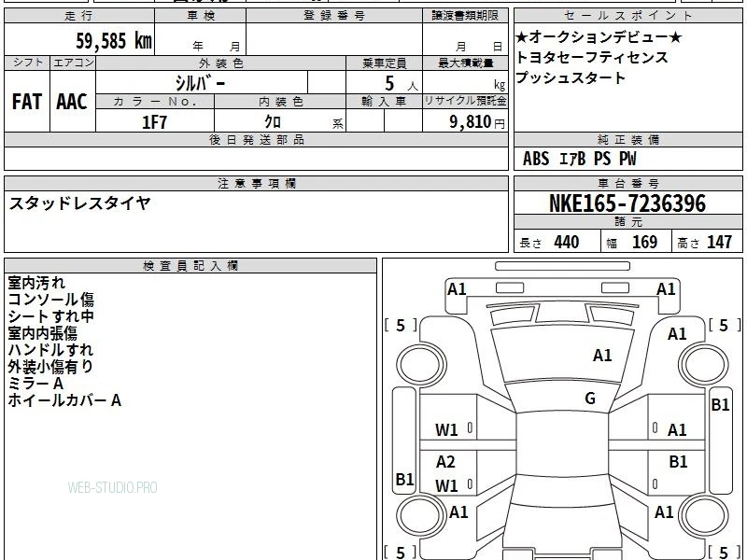This screenshot has height=560, width=747.
Task: Click the コンソール傷 note
Action: click(x=51, y=300)
